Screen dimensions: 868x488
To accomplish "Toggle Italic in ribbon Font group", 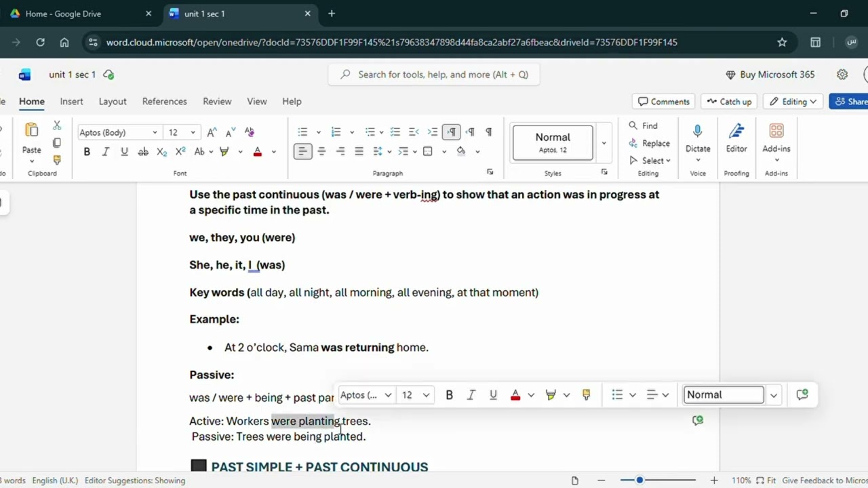I will (x=106, y=152).
